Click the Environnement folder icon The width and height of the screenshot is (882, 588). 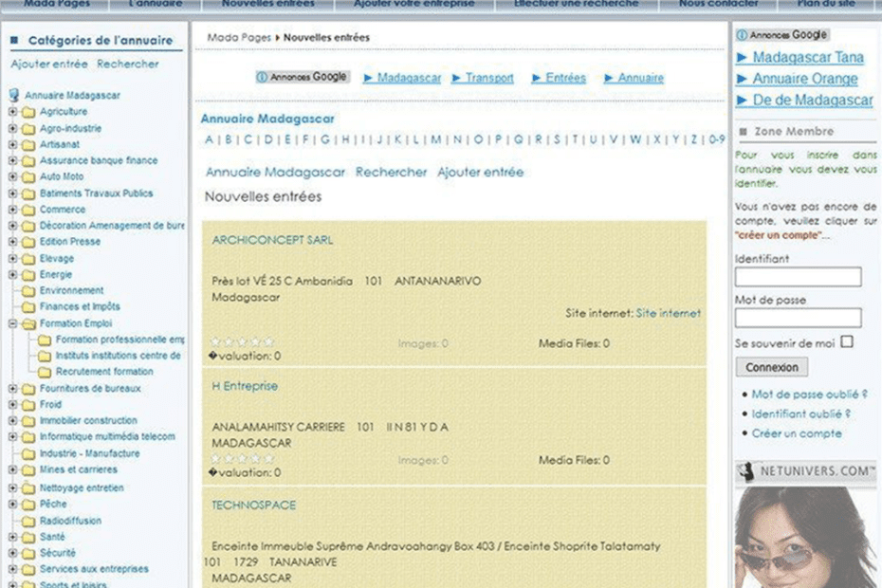click(28, 291)
